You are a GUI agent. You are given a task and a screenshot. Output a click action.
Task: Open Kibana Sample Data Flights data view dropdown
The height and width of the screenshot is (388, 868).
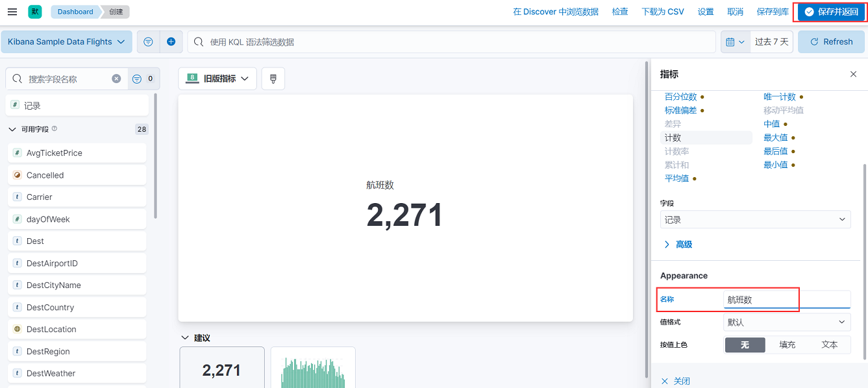[66, 42]
